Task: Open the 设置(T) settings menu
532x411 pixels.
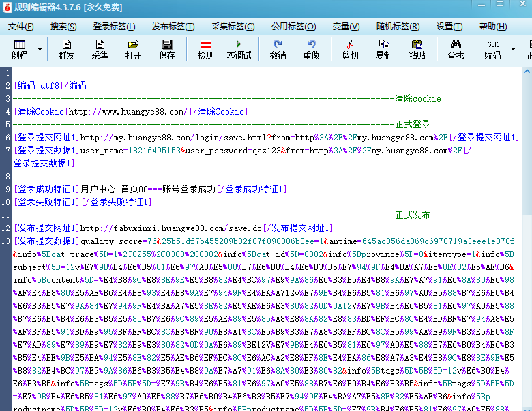Action: pyautogui.click(x=449, y=27)
